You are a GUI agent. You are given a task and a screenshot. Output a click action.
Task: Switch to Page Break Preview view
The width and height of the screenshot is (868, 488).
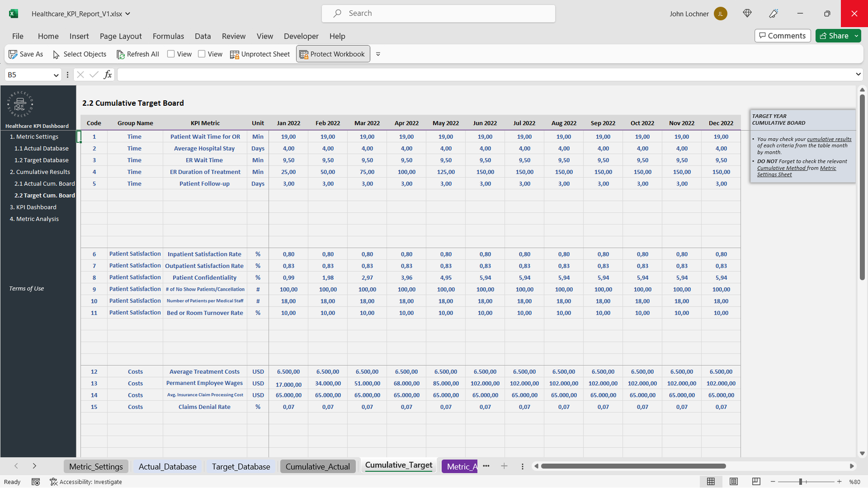756,481
